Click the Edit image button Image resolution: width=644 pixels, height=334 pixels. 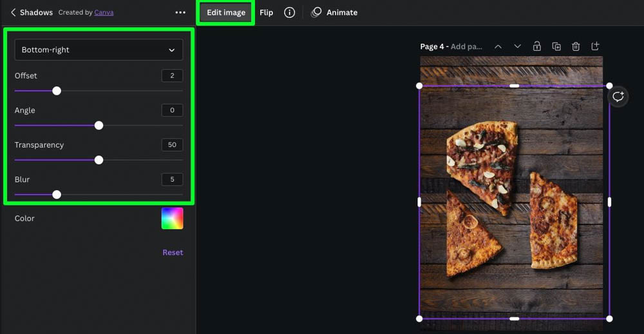click(x=226, y=13)
